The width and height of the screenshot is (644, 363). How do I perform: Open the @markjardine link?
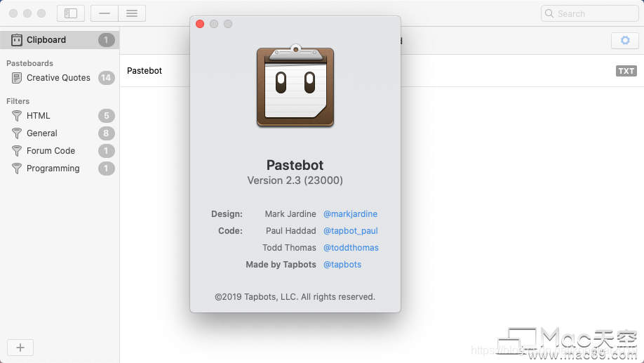tap(350, 213)
